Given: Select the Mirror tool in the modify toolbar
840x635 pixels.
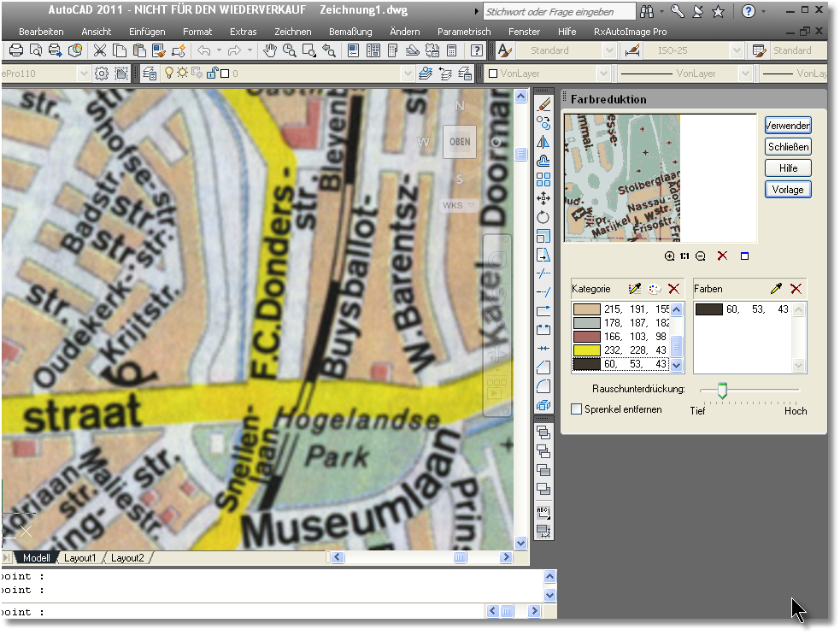Looking at the screenshot, I should tap(543, 142).
